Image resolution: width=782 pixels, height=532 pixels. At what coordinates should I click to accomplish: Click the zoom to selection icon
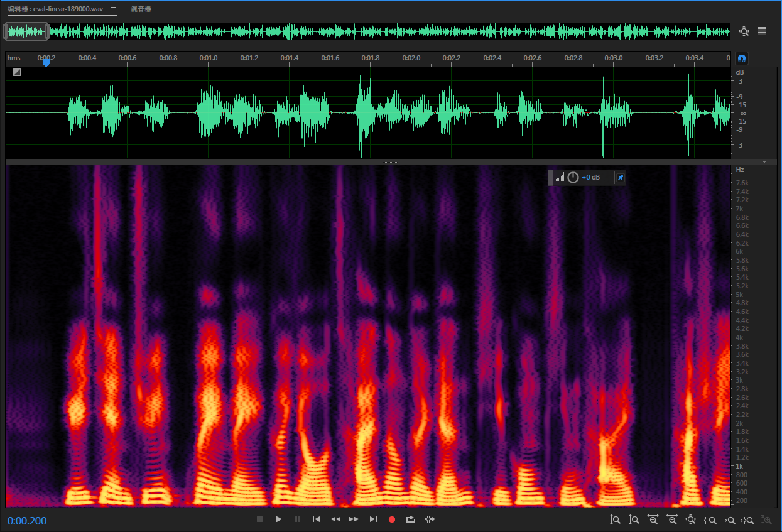749,520
